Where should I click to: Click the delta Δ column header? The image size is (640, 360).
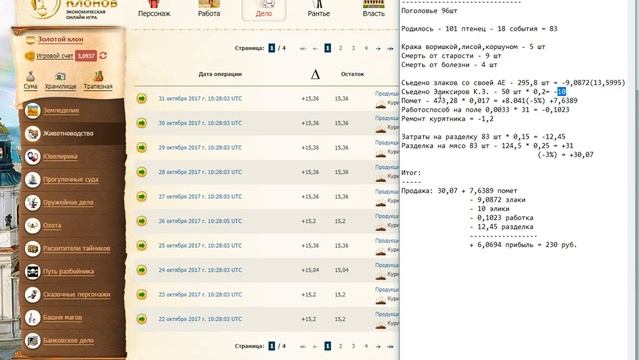(x=315, y=74)
